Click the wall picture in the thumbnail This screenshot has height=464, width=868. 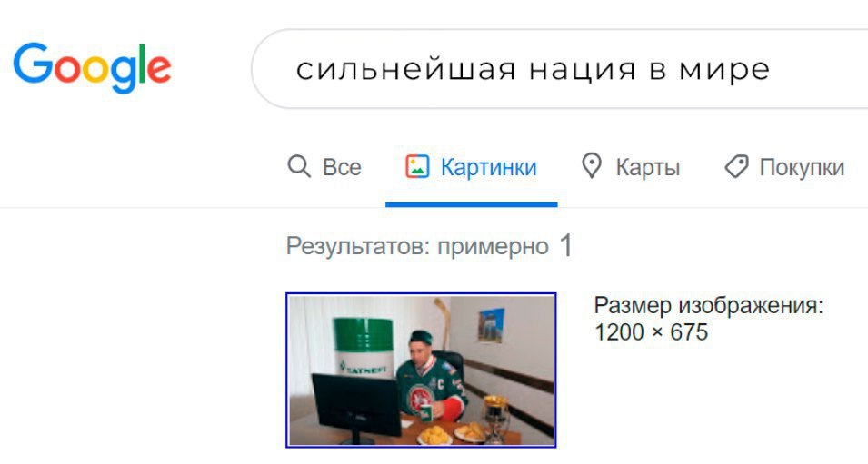(x=491, y=325)
